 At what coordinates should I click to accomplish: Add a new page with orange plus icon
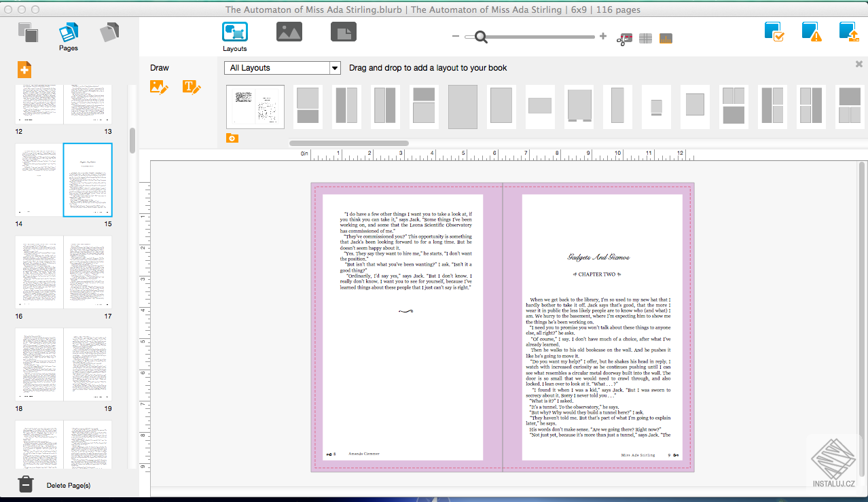tap(24, 69)
